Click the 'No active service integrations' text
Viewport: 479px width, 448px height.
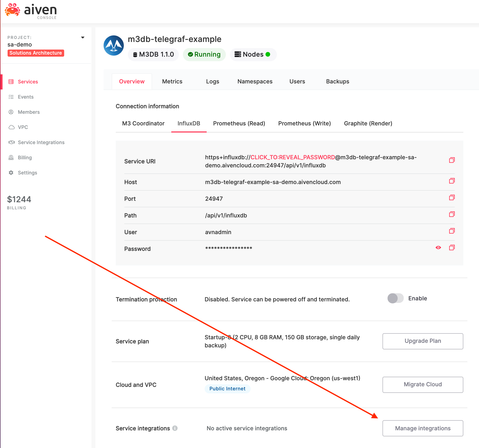(247, 428)
